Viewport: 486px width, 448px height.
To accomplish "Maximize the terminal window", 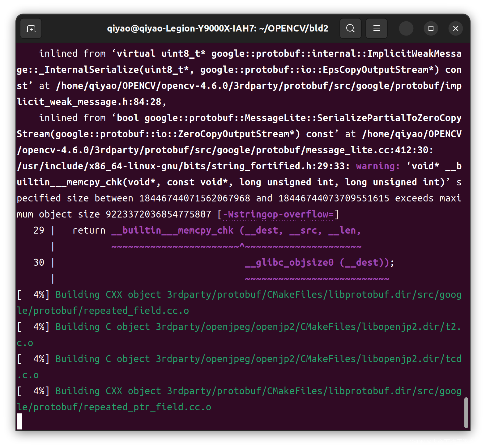I will 431,29.
